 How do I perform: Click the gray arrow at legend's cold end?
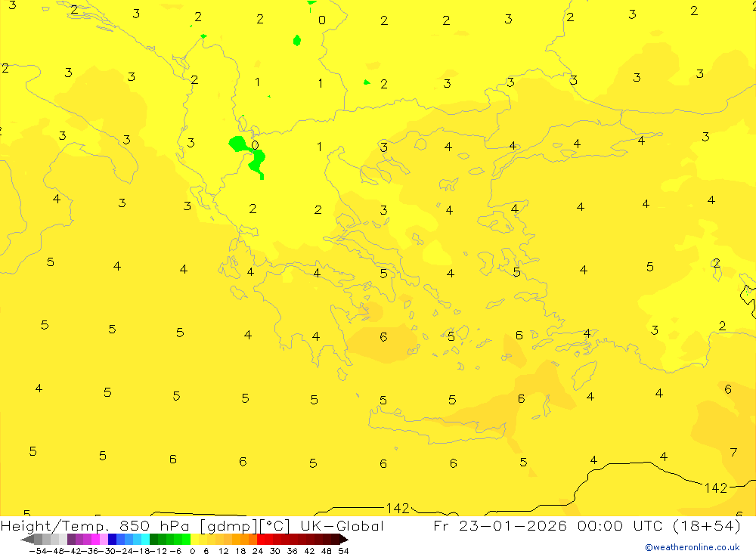coord(27,540)
